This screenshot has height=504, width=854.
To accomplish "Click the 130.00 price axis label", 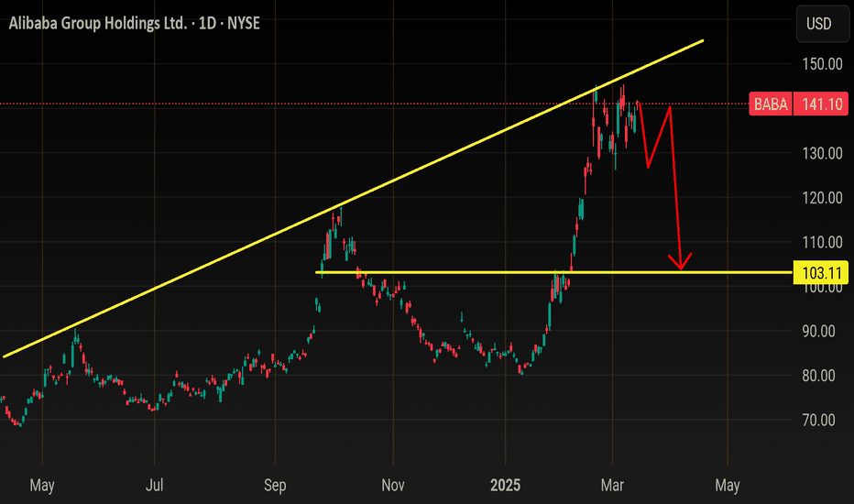I will (822, 153).
